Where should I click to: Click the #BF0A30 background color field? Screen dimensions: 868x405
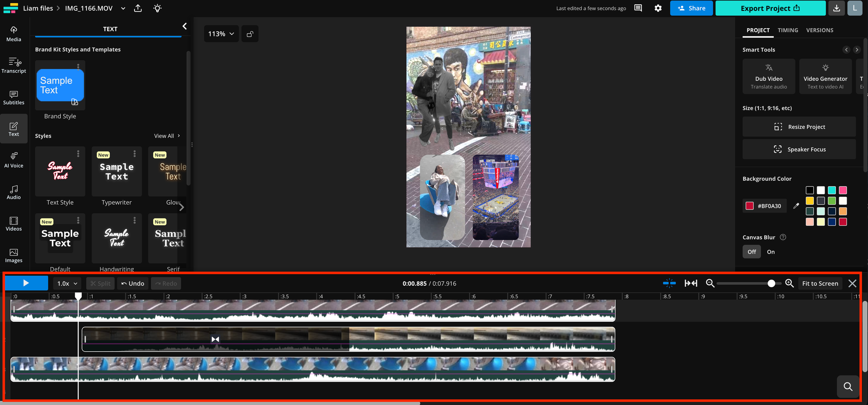[765, 206]
